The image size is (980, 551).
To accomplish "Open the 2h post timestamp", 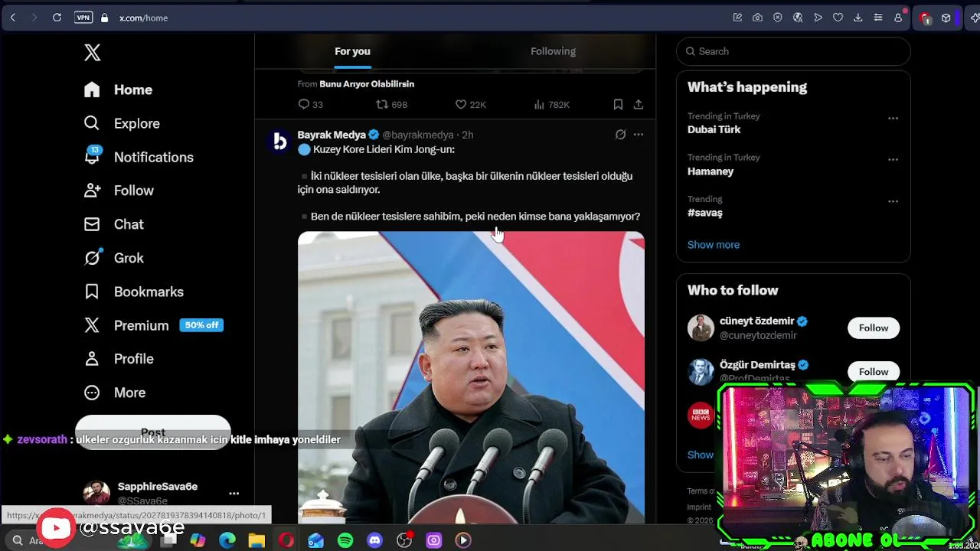I will (x=467, y=135).
